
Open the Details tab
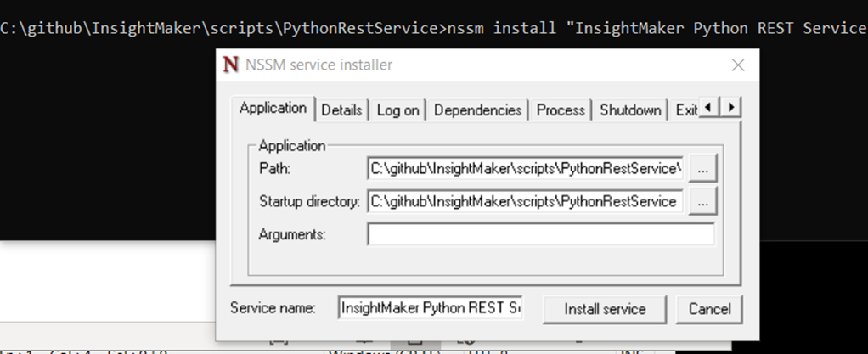[341, 110]
